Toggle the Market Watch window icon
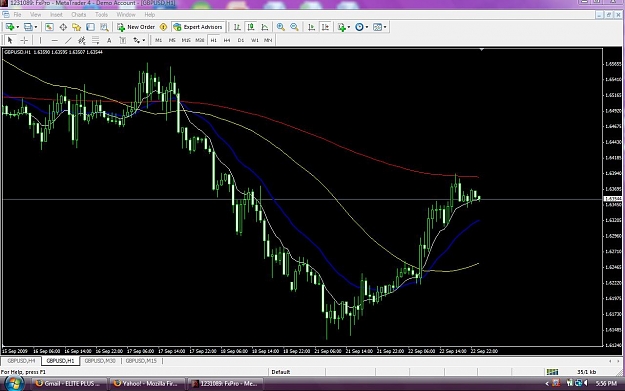Screen dimensions: 625x391 point(49,27)
